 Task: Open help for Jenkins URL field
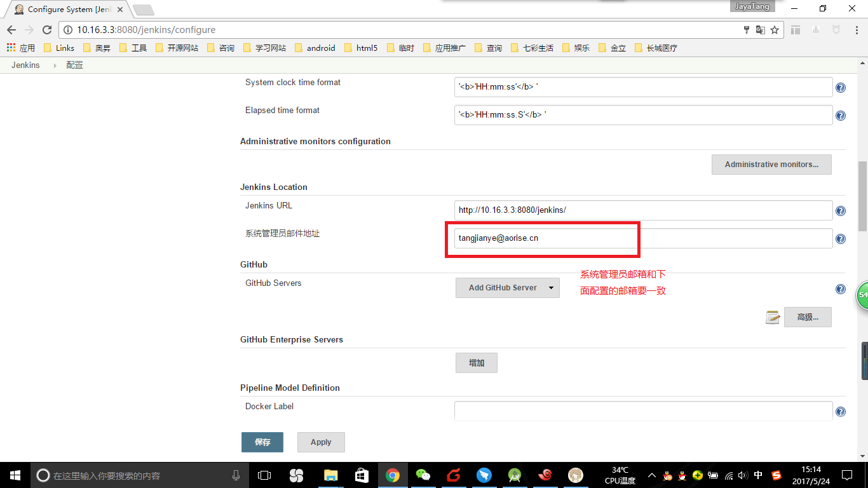pyautogui.click(x=841, y=211)
